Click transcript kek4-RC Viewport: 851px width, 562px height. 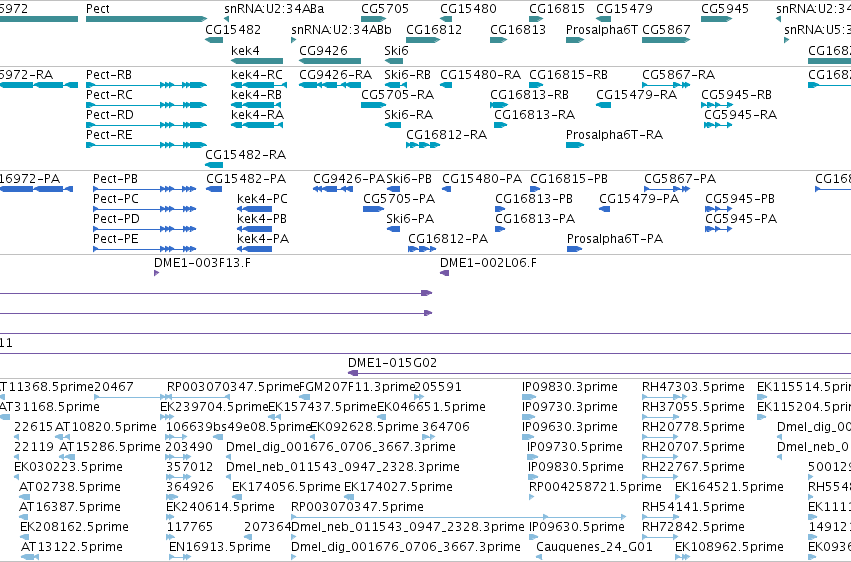click(x=257, y=74)
